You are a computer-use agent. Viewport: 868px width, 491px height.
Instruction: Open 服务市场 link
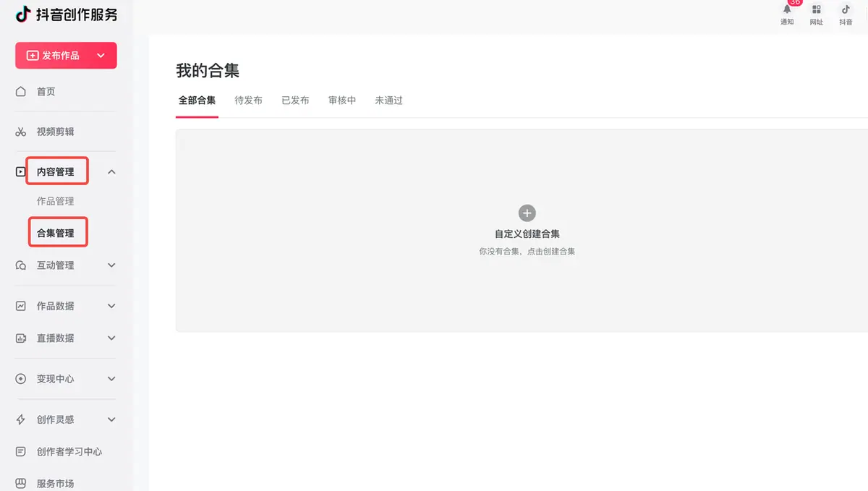click(56, 483)
